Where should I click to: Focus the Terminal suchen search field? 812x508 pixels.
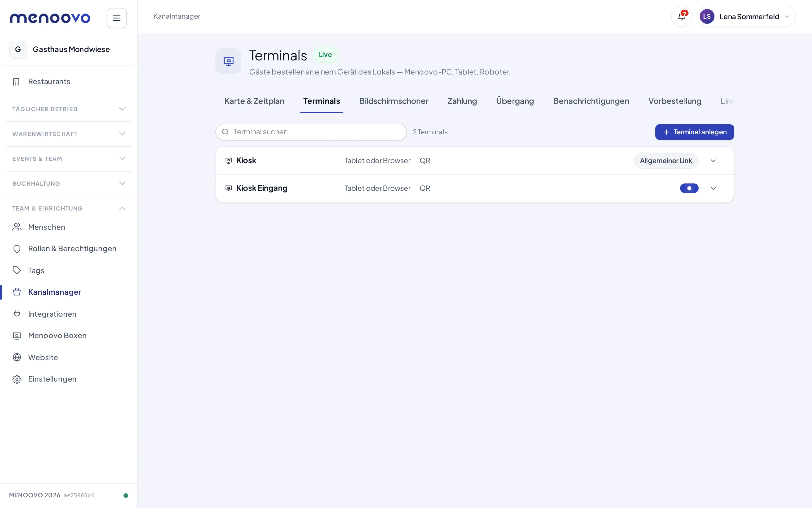coord(311,132)
